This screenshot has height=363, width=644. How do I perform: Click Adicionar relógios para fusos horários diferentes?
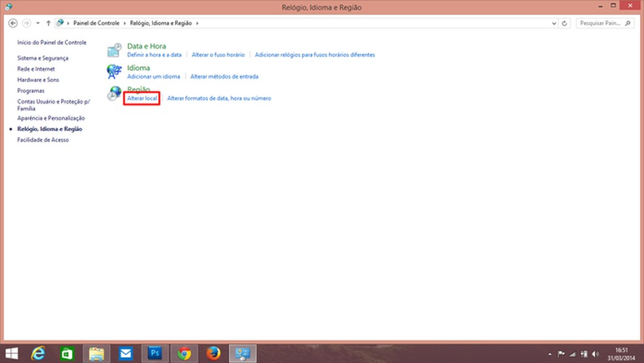tap(315, 54)
